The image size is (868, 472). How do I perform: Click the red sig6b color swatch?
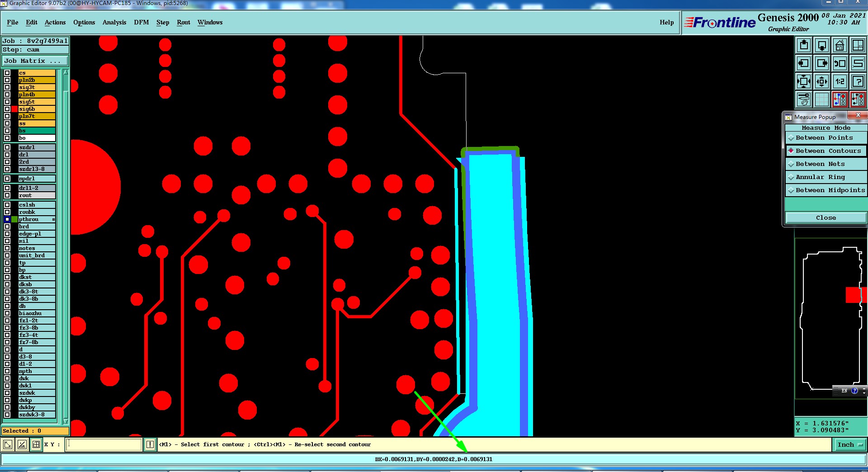(15, 109)
